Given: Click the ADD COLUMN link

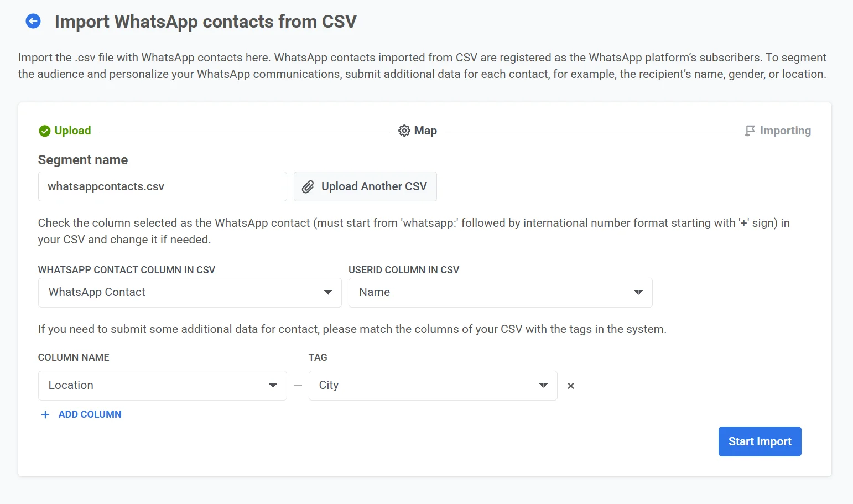Looking at the screenshot, I should 90,414.
